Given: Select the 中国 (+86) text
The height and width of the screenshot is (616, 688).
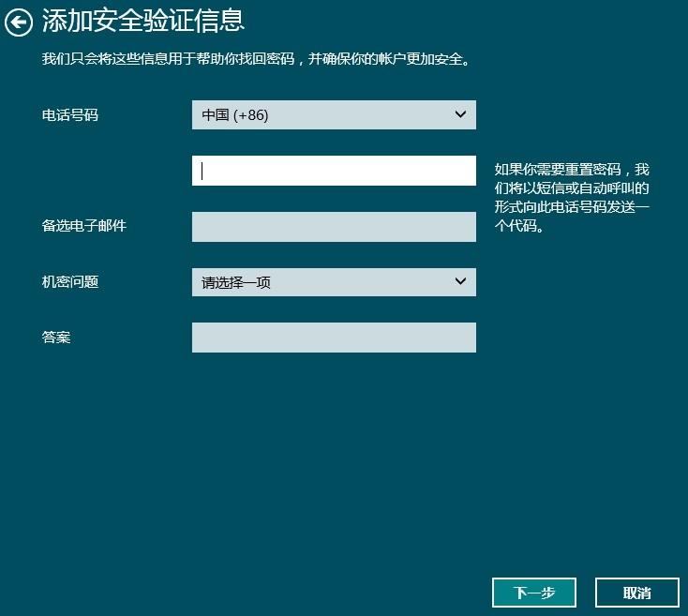Looking at the screenshot, I should pyautogui.click(x=235, y=115).
